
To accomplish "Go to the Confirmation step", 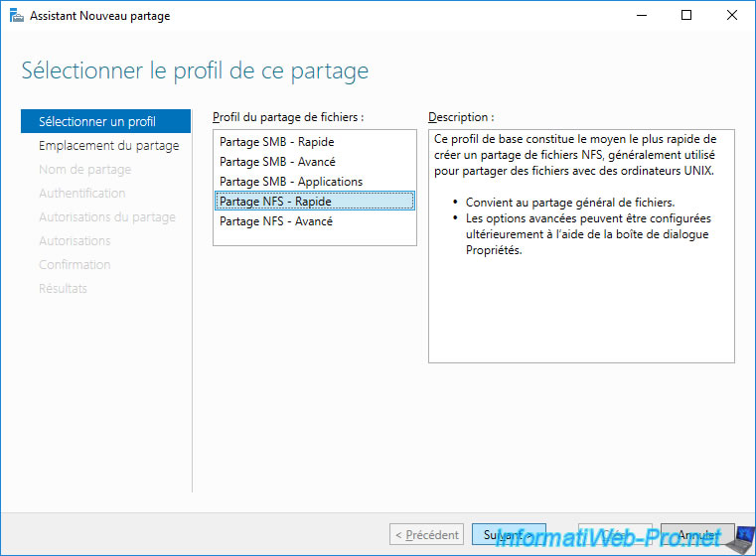I will click(75, 264).
